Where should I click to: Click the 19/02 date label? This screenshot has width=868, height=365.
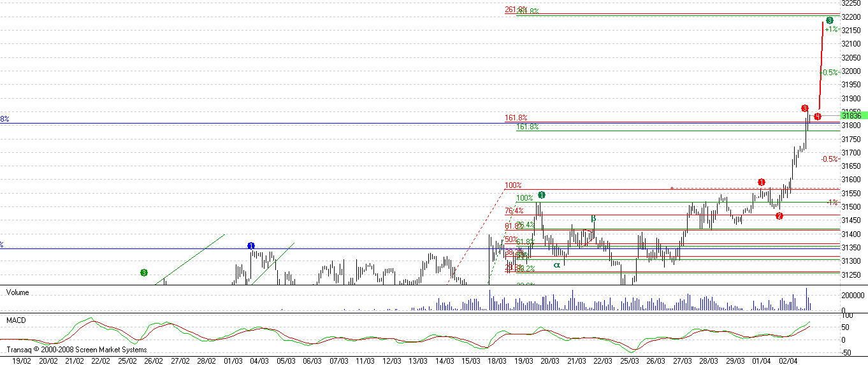point(22,360)
